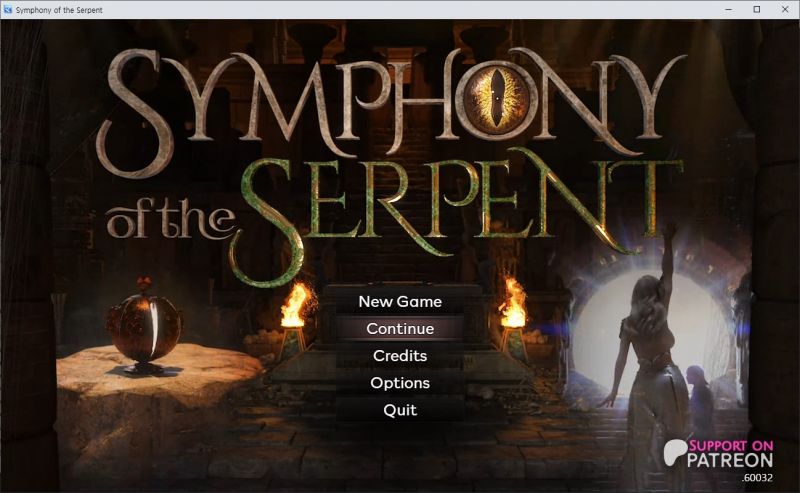
Task: Click the window title text in title bar
Action: click(59, 10)
